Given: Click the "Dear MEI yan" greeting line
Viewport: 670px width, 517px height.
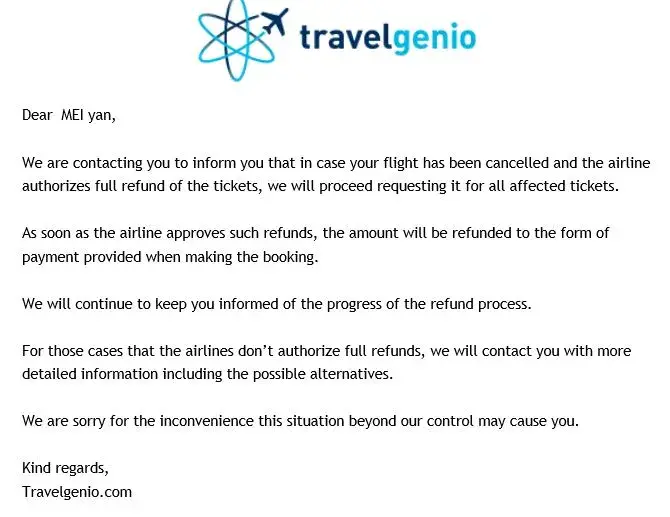Looking at the screenshot, I should pos(69,115).
